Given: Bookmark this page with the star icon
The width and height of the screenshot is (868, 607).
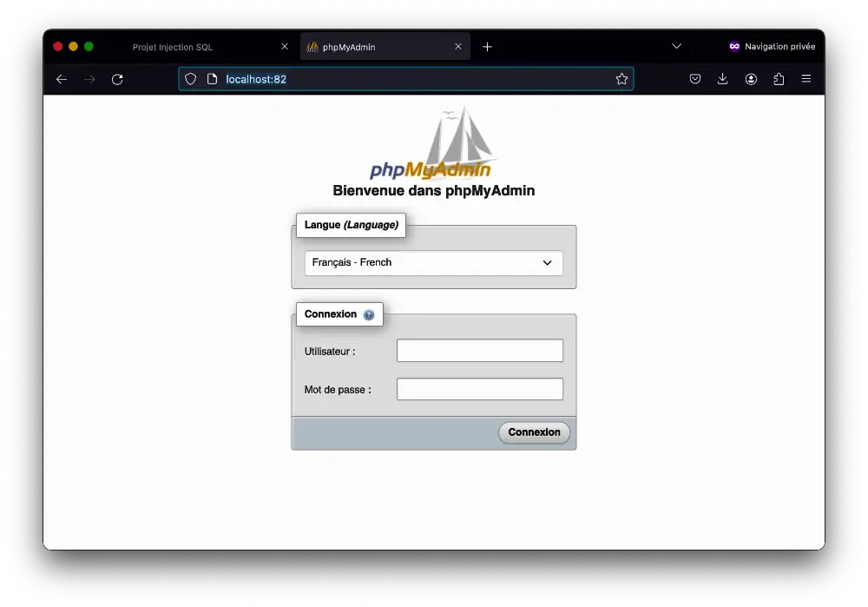Looking at the screenshot, I should point(621,79).
